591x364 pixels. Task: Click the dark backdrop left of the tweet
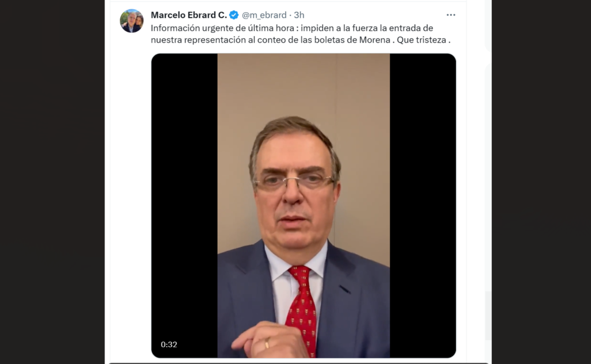point(52,182)
